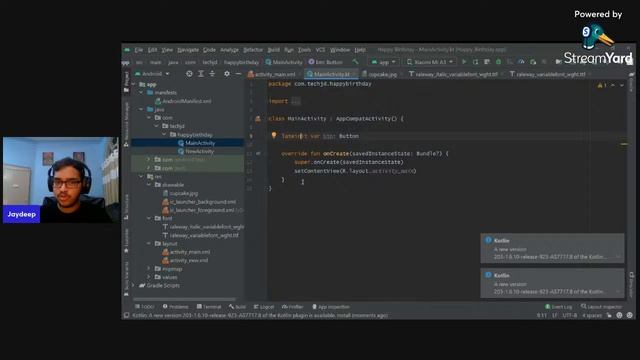Click the Attach Debugger icon in toolbar
640x360 pixels.
(533, 62)
